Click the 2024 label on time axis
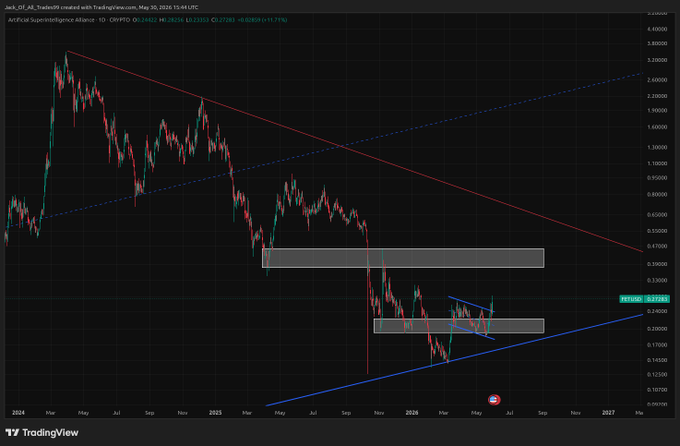The height and width of the screenshot is (446, 680). click(18, 413)
